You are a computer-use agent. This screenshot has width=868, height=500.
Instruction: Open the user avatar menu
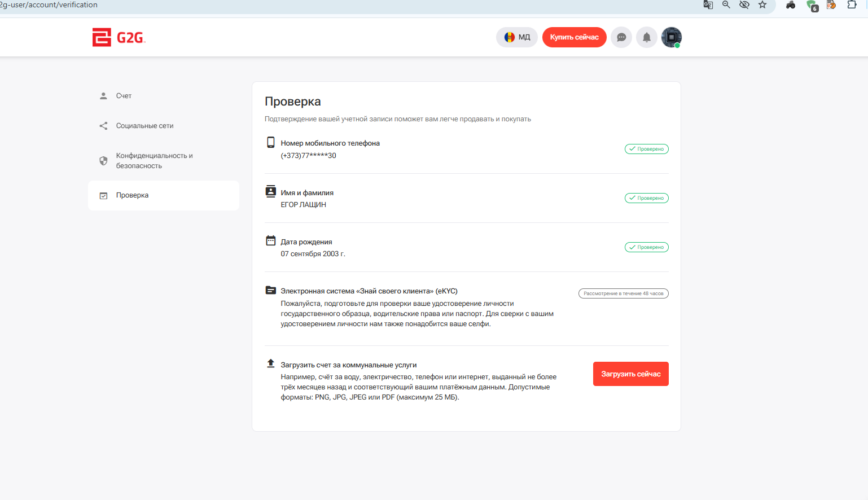click(x=672, y=37)
